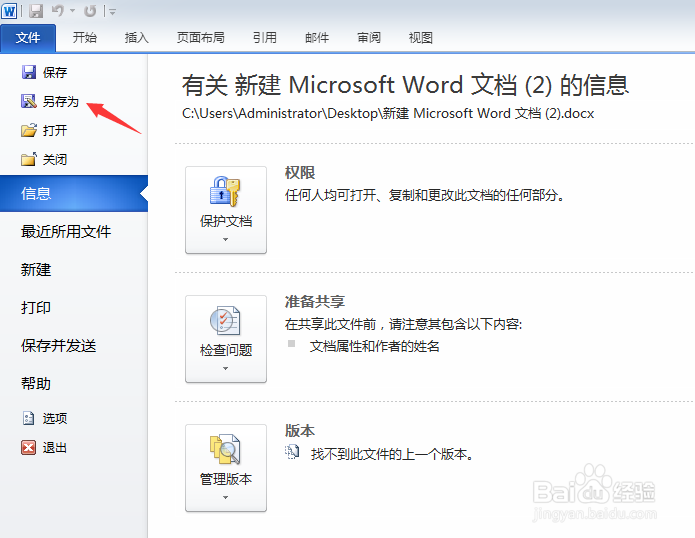This screenshot has height=538, width=695.
Task: Click the 管理版本 magnifier documents icon
Action: pos(225,449)
